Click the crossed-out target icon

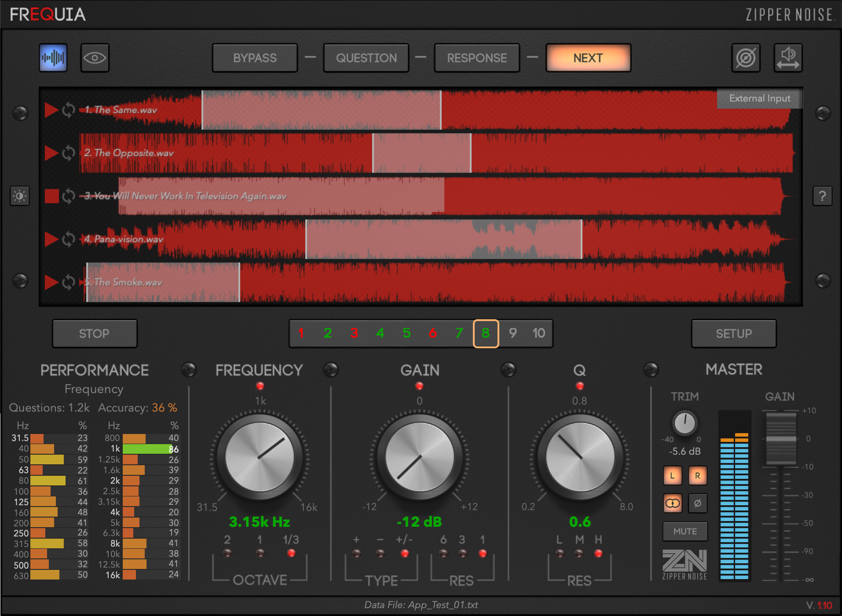pyautogui.click(x=746, y=58)
